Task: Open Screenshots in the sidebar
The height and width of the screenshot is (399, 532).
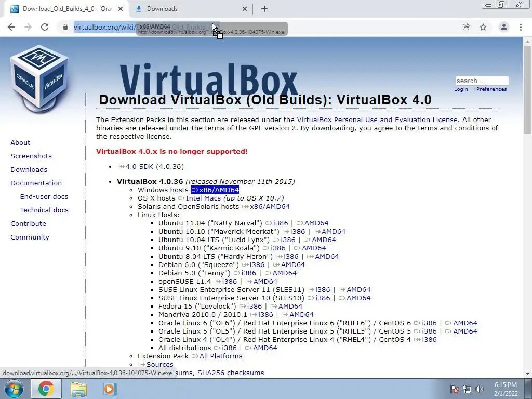Action: coord(31,156)
